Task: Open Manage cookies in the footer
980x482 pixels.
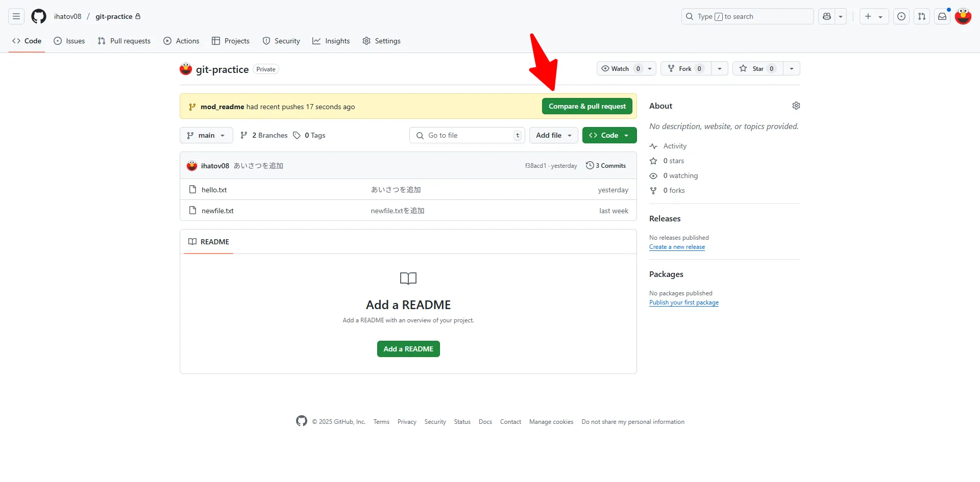Action: point(551,422)
